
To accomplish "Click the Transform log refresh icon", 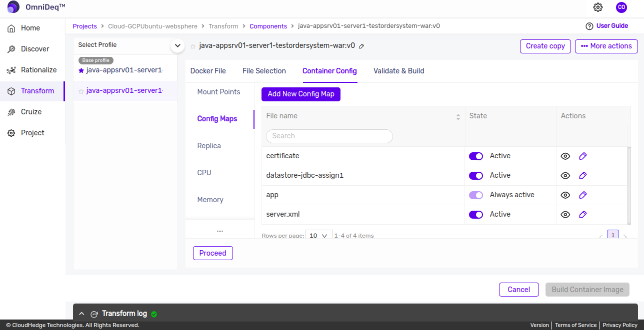I will 94,314.
